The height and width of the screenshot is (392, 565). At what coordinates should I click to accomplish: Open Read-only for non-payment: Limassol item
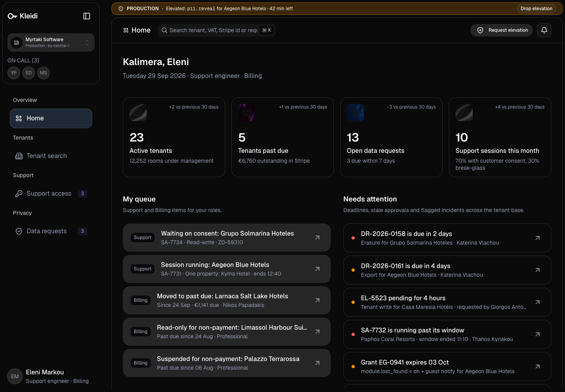point(227,332)
